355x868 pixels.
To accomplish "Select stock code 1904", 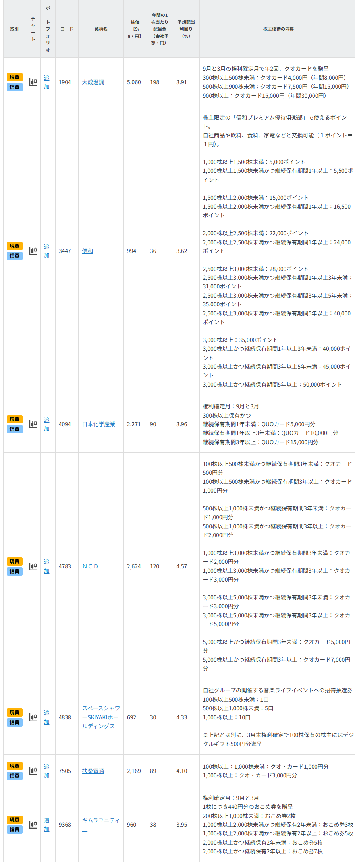I will pos(65,82).
